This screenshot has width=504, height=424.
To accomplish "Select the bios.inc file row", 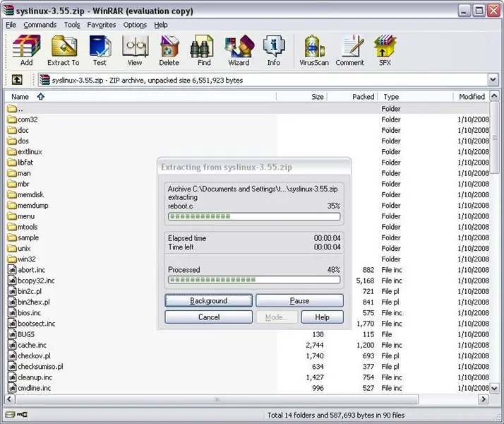I will click(x=248, y=312).
